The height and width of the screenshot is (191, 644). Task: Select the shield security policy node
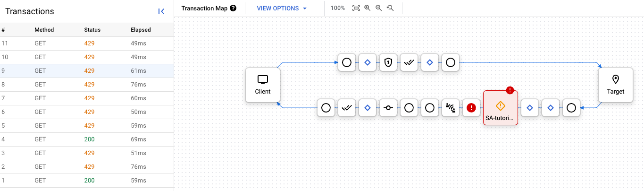coord(388,62)
